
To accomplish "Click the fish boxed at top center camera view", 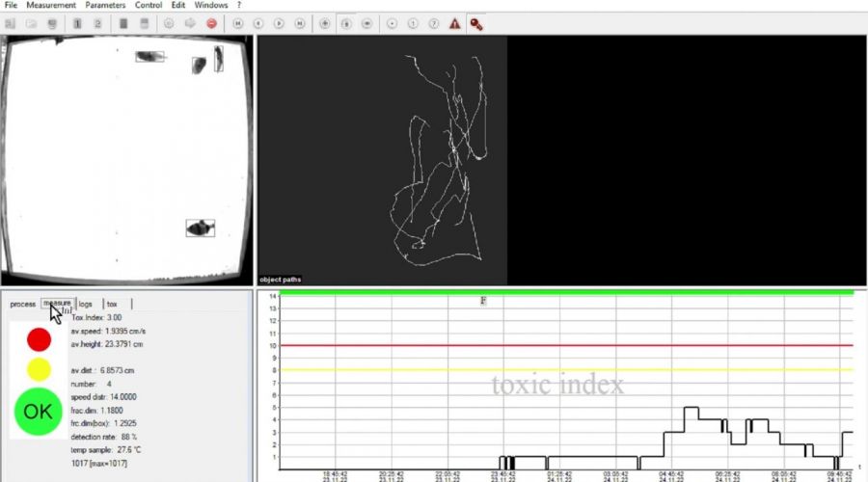I will pos(150,57).
